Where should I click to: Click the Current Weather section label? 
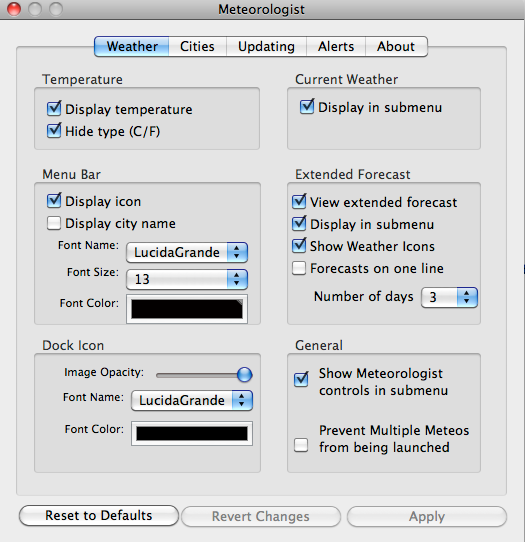pyautogui.click(x=346, y=80)
